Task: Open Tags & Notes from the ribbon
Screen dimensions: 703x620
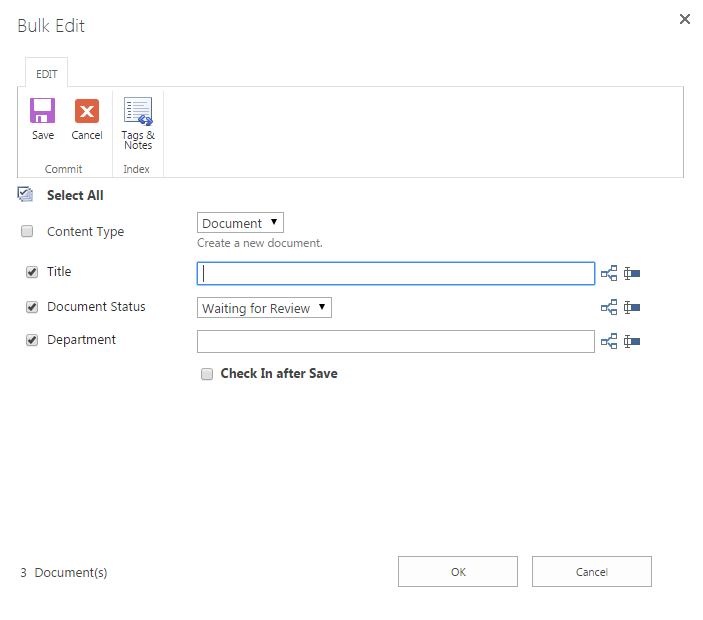Action: click(138, 111)
